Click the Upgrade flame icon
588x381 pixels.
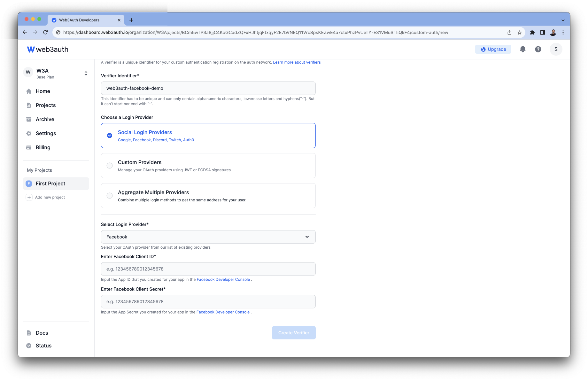483,49
